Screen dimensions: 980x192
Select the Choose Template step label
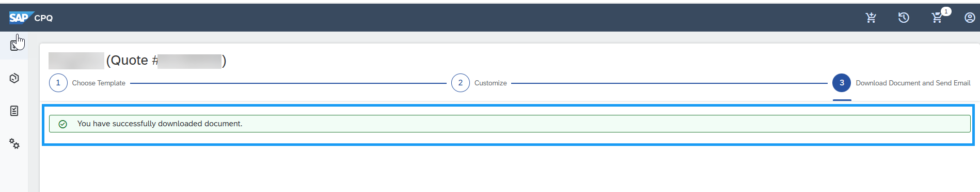click(x=99, y=83)
